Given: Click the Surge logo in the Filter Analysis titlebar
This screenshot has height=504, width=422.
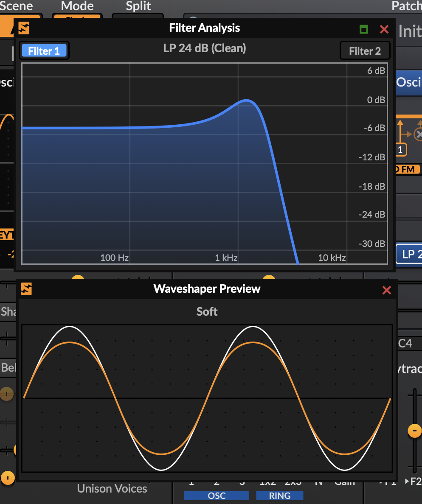Looking at the screenshot, I should pyautogui.click(x=24, y=28).
